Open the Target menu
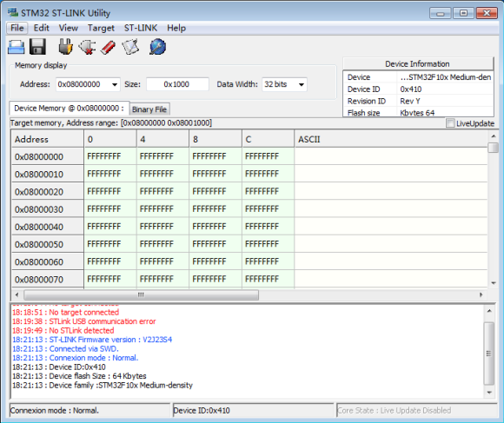Viewport: 504px width, 423px height. point(101,28)
